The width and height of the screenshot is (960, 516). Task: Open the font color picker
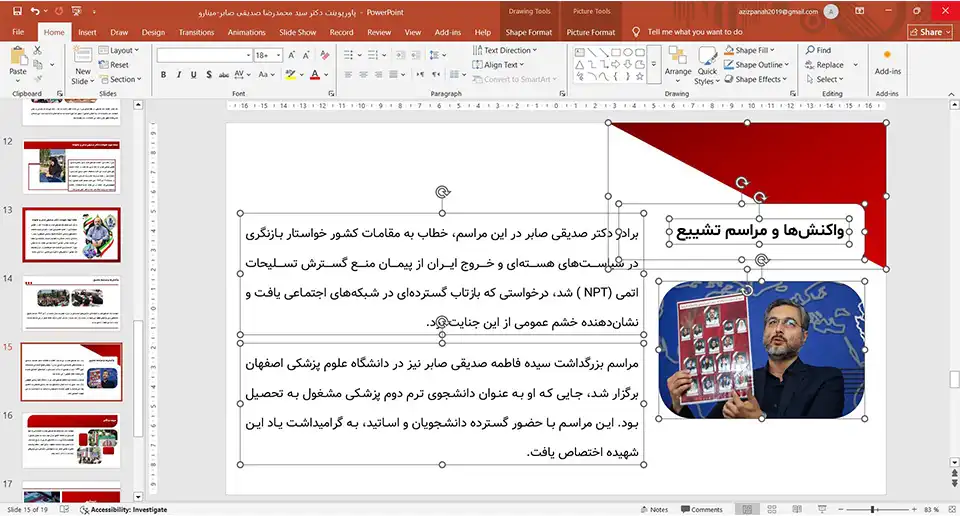click(x=326, y=75)
